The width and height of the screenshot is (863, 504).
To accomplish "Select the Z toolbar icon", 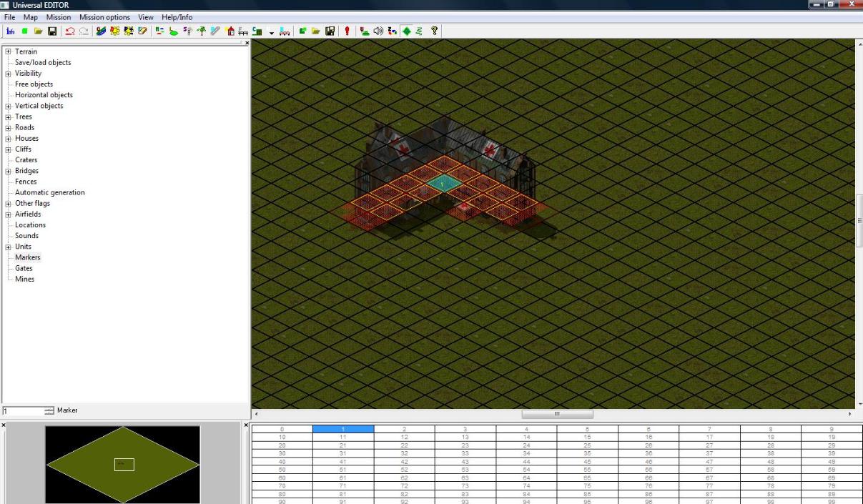I will point(393,31).
